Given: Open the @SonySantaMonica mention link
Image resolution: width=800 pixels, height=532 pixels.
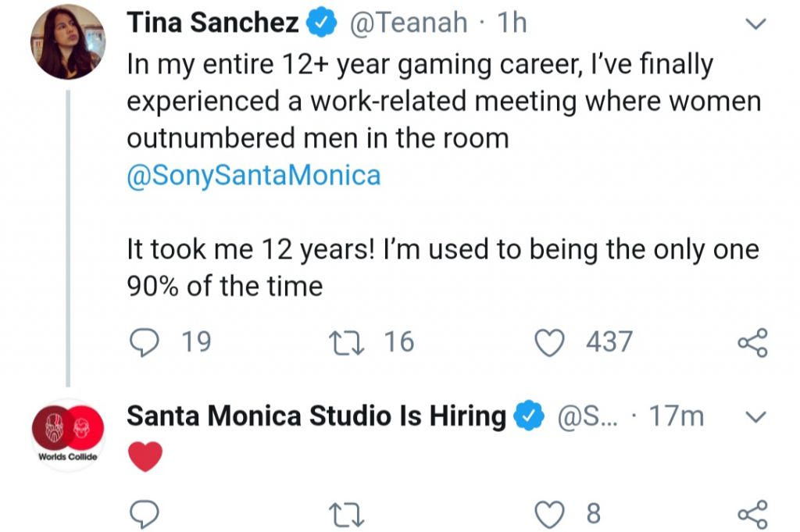Looking at the screenshot, I should click(x=253, y=175).
